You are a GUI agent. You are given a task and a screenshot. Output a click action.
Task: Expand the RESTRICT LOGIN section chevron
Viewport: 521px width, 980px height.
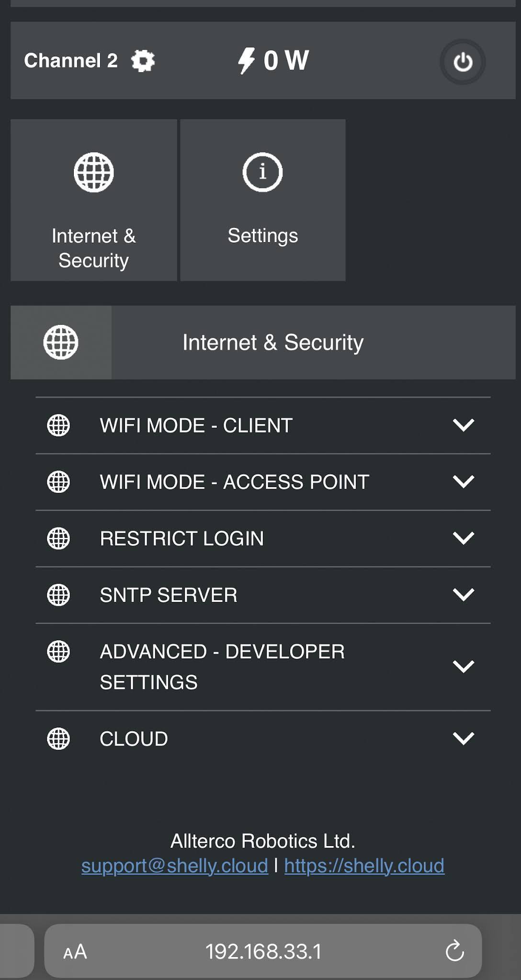point(464,538)
